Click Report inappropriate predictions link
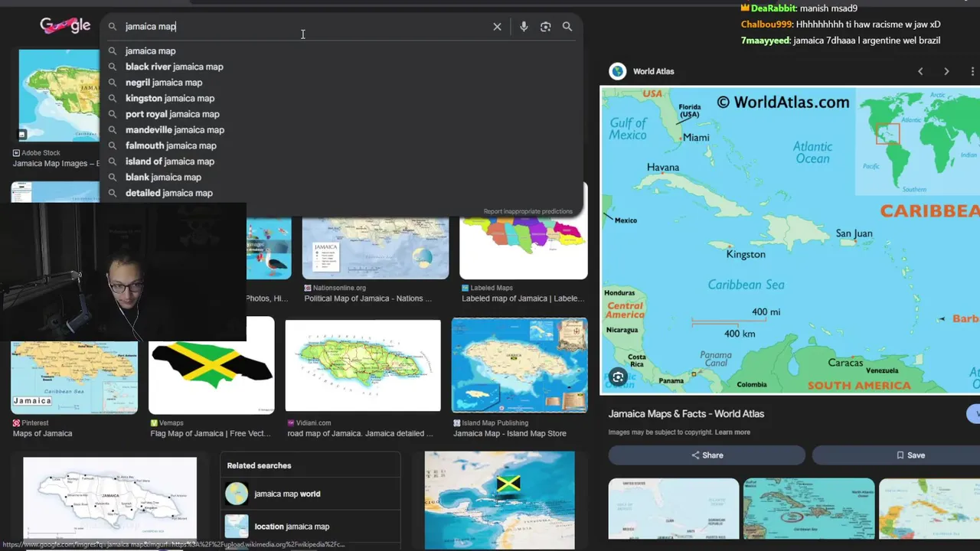Image resolution: width=980 pixels, height=551 pixels. 528,211
